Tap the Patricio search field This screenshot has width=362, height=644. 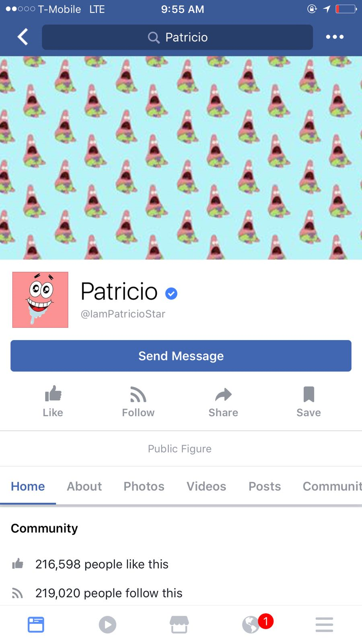[x=177, y=37]
